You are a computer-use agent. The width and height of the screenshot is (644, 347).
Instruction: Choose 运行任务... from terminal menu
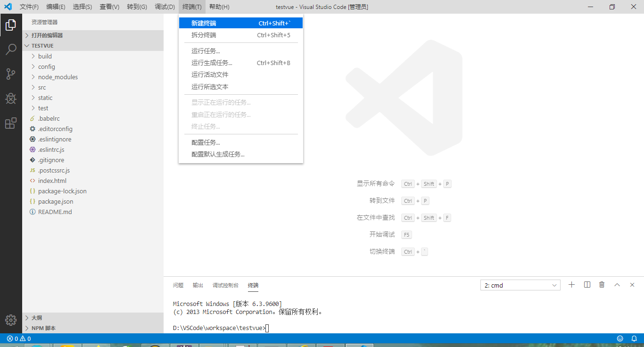click(241, 51)
